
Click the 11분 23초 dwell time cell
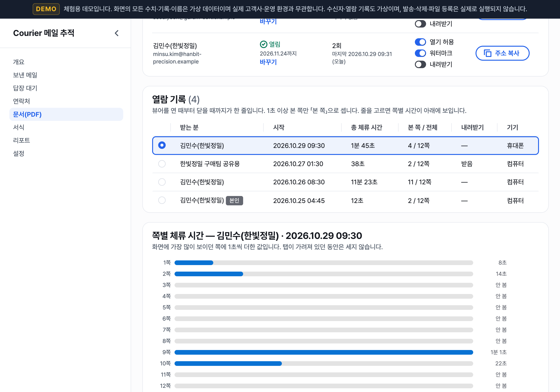tap(364, 182)
